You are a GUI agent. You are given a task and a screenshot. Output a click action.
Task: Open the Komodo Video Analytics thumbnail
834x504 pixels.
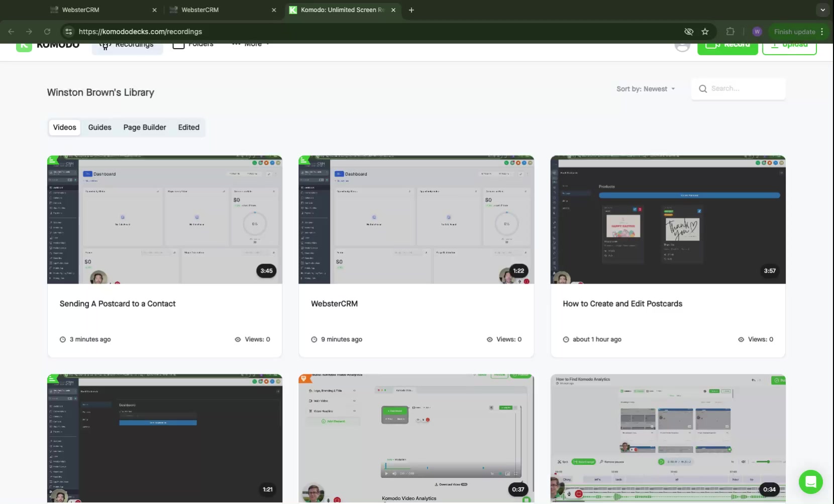point(416,438)
